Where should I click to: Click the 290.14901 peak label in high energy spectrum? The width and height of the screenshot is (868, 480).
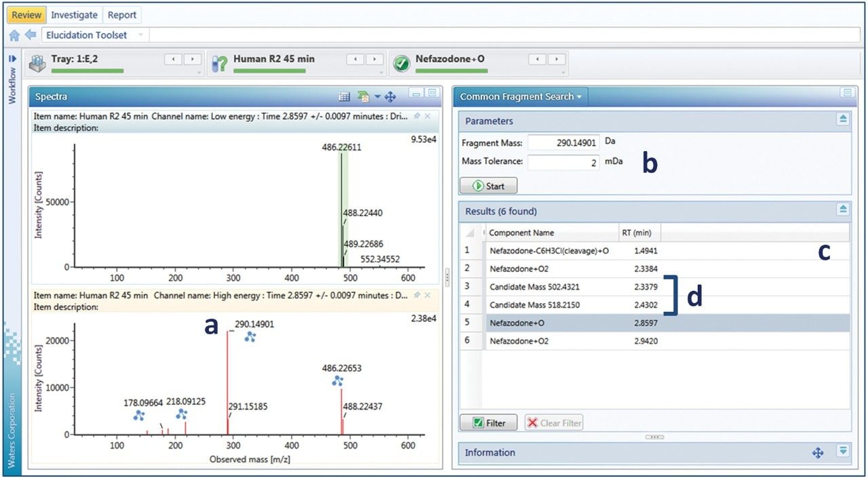point(254,324)
